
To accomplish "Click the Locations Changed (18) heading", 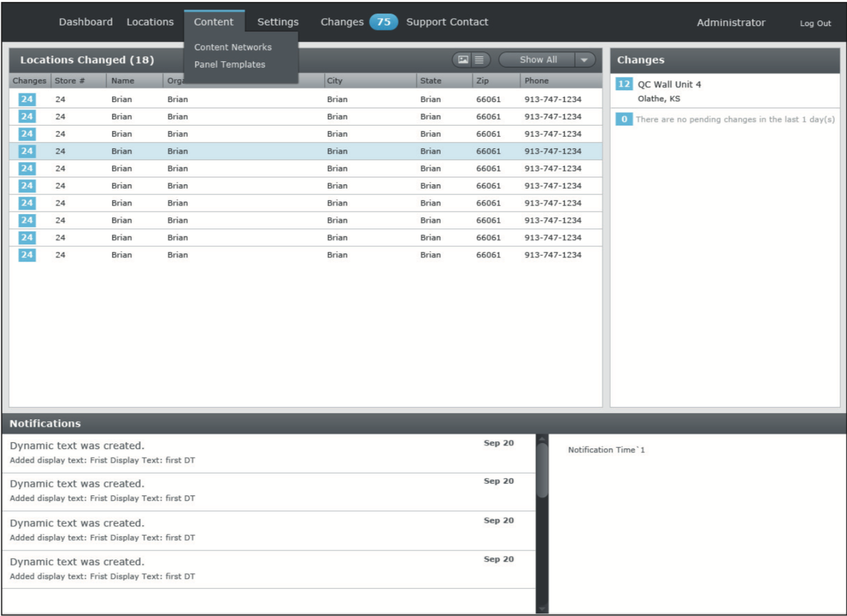I will [87, 60].
